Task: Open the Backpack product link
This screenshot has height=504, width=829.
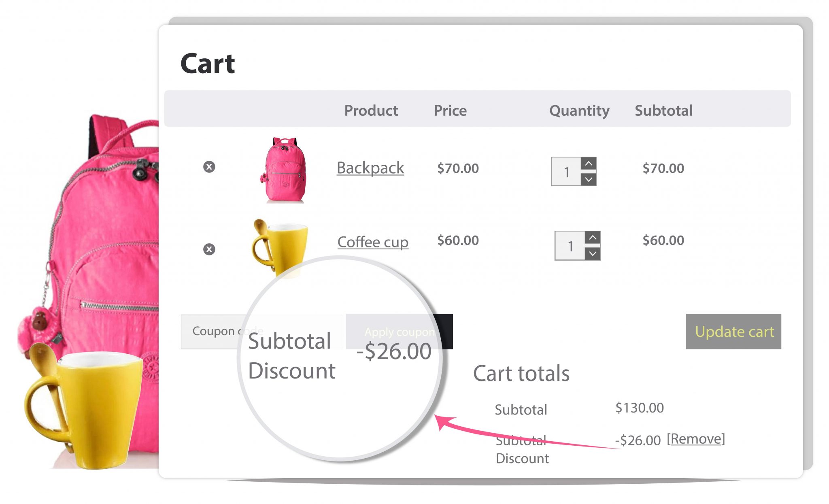Action: tap(370, 168)
